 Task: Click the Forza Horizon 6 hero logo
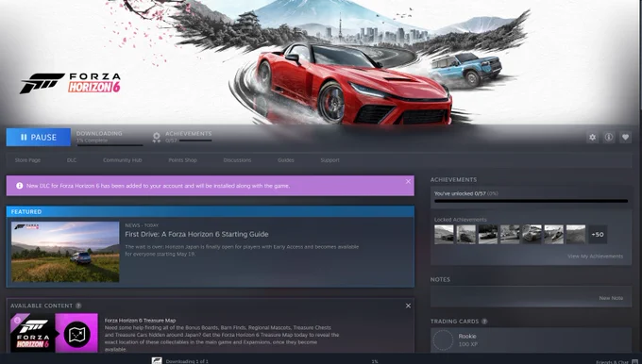pyautogui.click(x=71, y=83)
